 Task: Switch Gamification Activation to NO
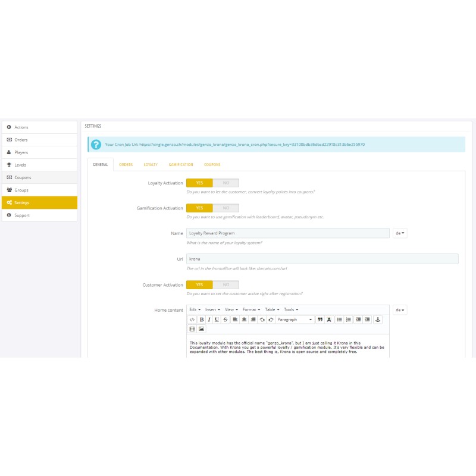click(x=226, y=208)
